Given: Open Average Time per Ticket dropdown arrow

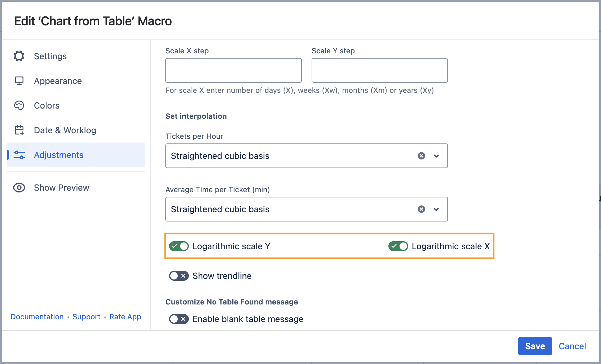Looking at the screenshot, I should [x=436, y=209].
